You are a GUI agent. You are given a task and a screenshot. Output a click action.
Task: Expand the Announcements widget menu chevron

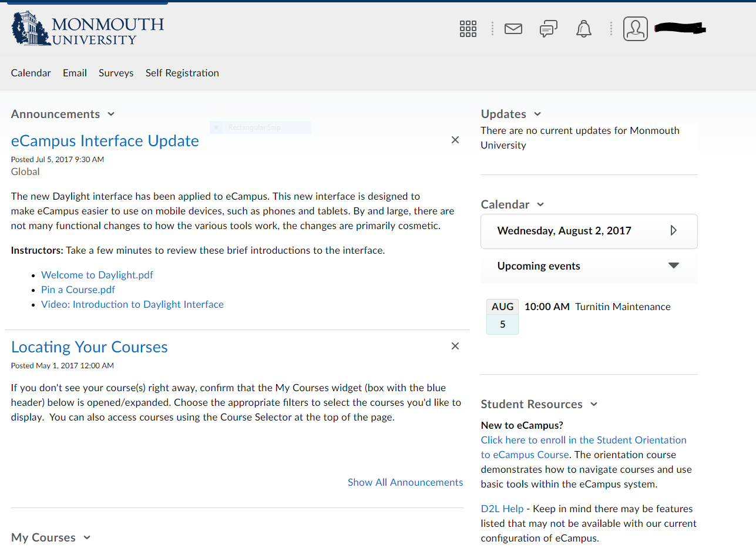point(112,114)
